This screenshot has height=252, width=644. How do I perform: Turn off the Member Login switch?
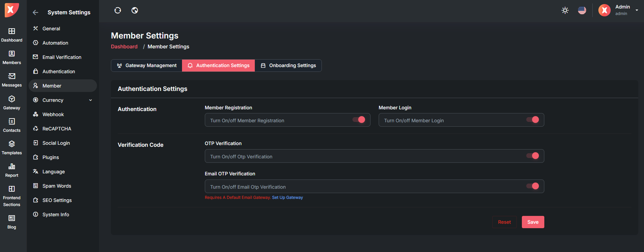pyautogui.click(x=533, y=120)
